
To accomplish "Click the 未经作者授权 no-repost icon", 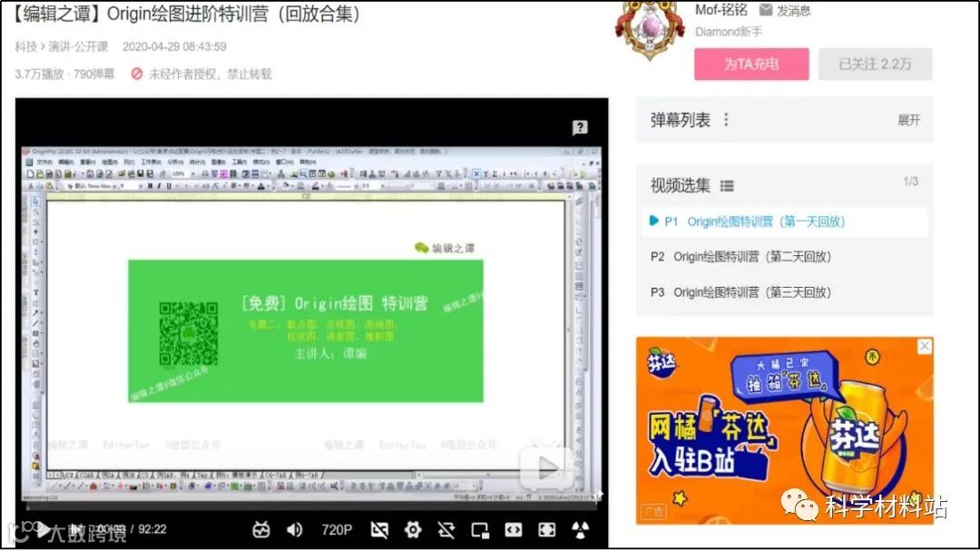I will click(137, 74).
